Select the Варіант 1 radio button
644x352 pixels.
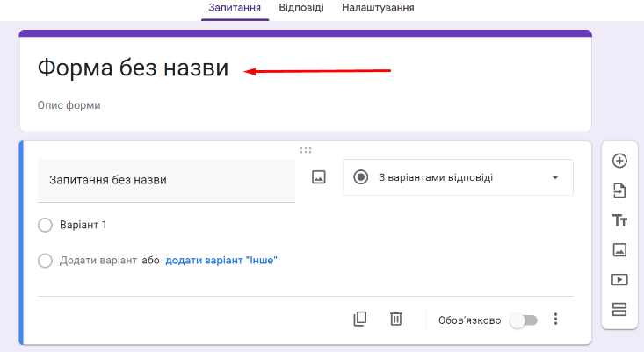[46, 226]
